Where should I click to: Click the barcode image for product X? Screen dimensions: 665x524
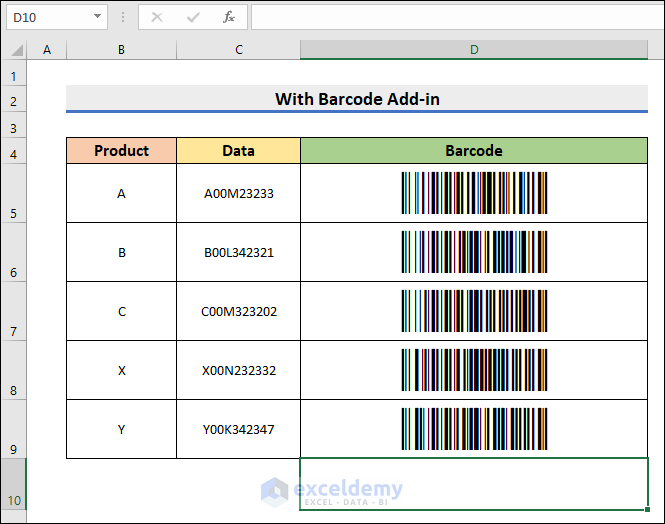pyautogui.click(x=474, y=370)
